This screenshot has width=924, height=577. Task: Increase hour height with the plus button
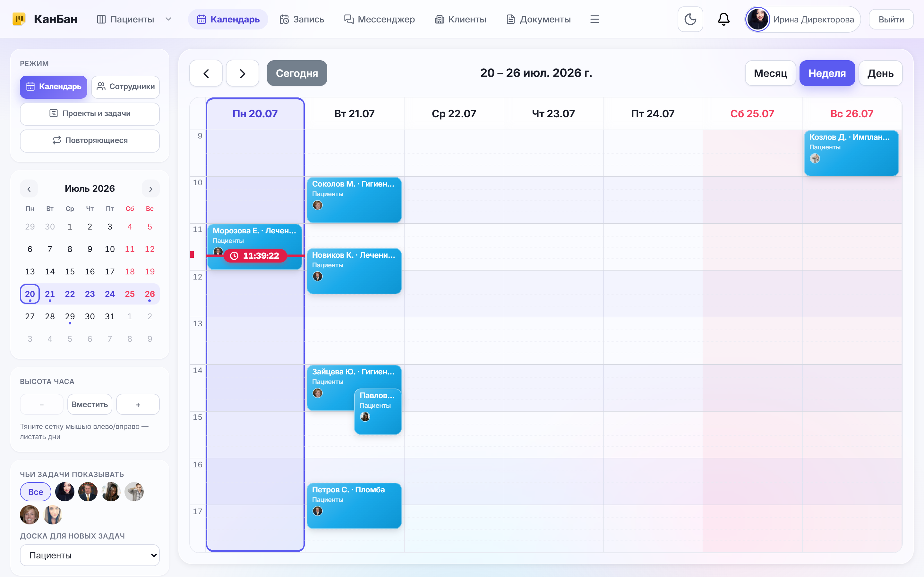(138, 404)
